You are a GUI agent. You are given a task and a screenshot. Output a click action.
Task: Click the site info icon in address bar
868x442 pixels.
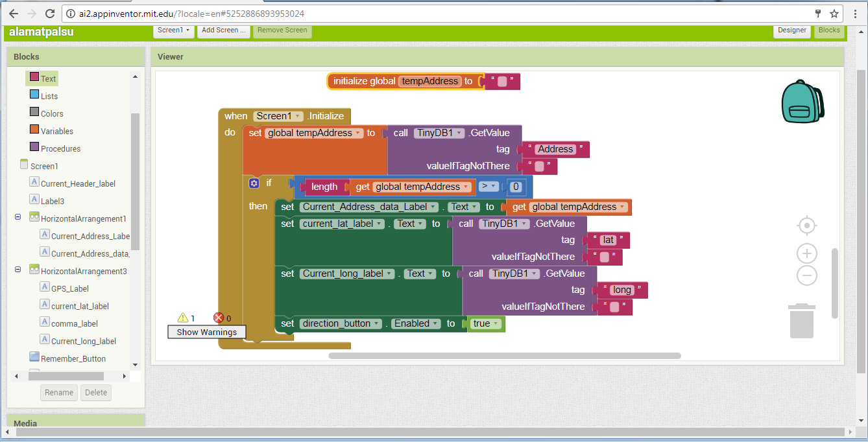[71, 14]
